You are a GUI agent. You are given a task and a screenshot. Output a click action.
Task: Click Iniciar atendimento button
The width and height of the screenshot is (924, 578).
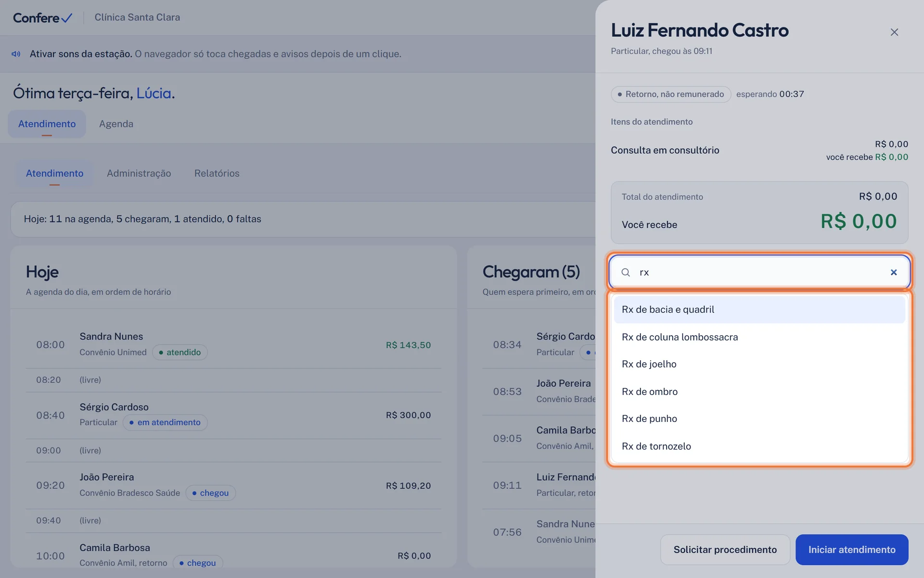click(851, 550)
